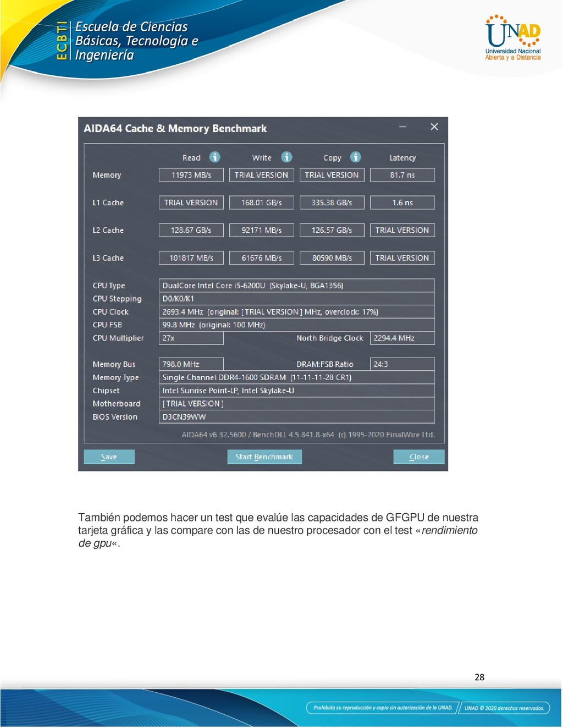Click the CPU Stepping field D0/K0/K1
Screen dimensions: 563x728
click(296, 298)
